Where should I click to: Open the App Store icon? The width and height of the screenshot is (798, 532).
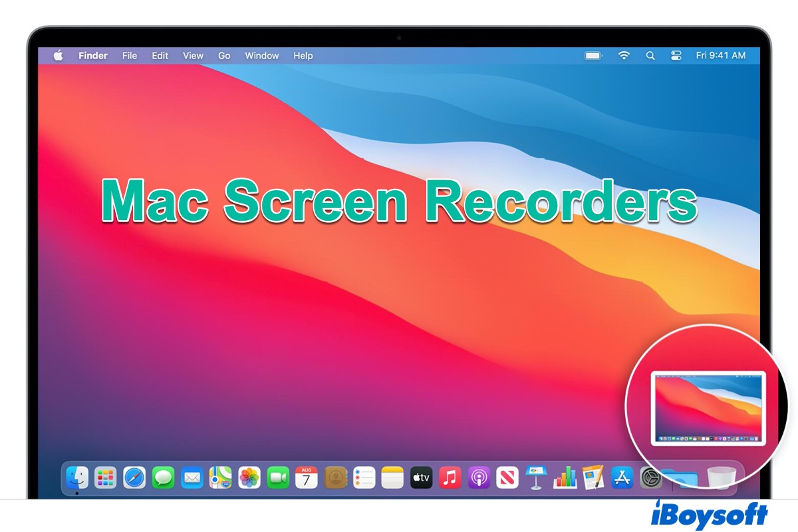pyautogui.click(x=621, y=477)
